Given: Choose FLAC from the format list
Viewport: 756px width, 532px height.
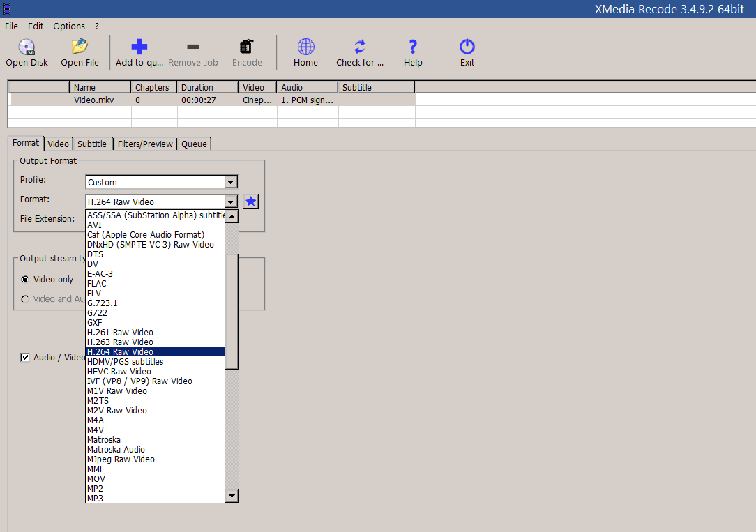Looking at the screenshot, I should 156,284.
